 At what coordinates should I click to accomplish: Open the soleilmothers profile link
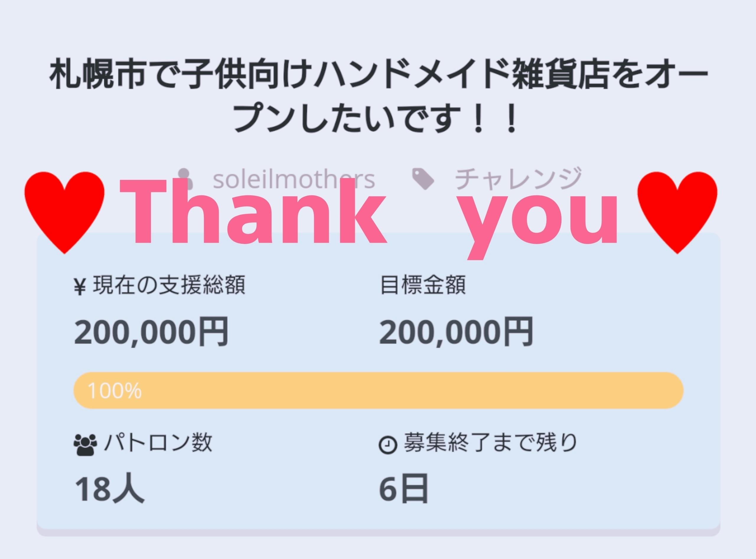(x=294, y=179)
